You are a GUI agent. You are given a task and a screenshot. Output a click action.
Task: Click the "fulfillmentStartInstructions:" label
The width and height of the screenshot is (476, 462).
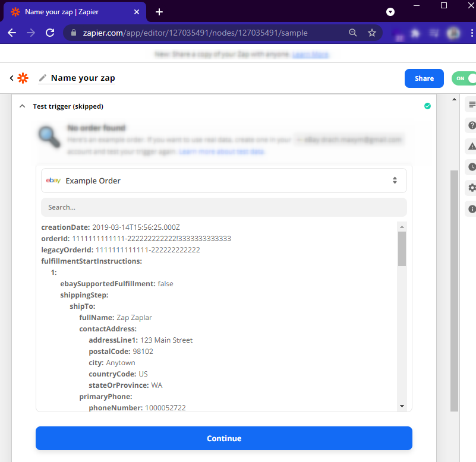(x=92, y=261)
